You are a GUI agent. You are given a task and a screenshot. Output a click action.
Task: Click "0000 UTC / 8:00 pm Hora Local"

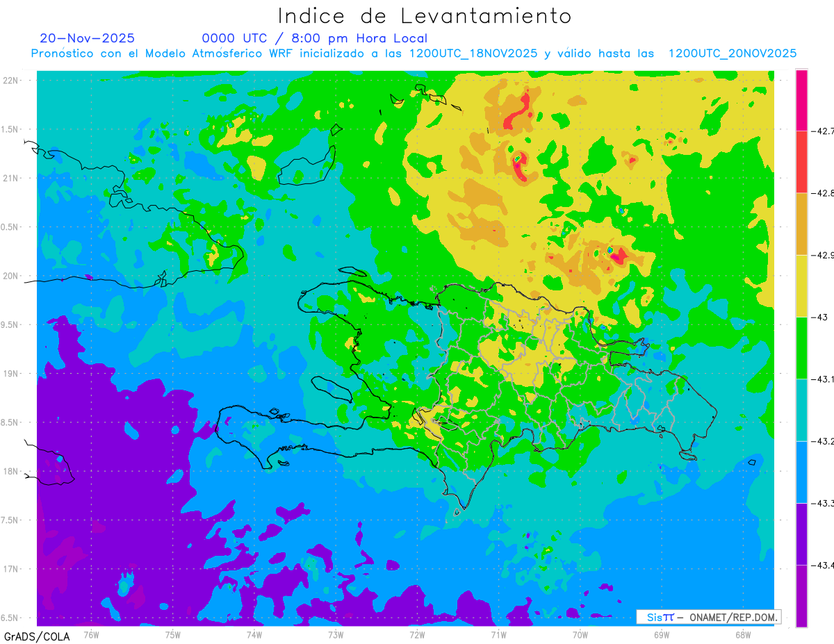point(315,38)
